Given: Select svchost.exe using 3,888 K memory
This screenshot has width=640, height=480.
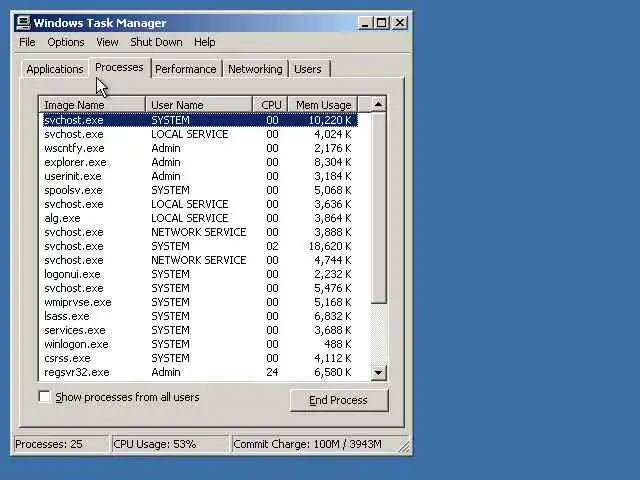Looking at the screenshot, I should pos(200,232).
